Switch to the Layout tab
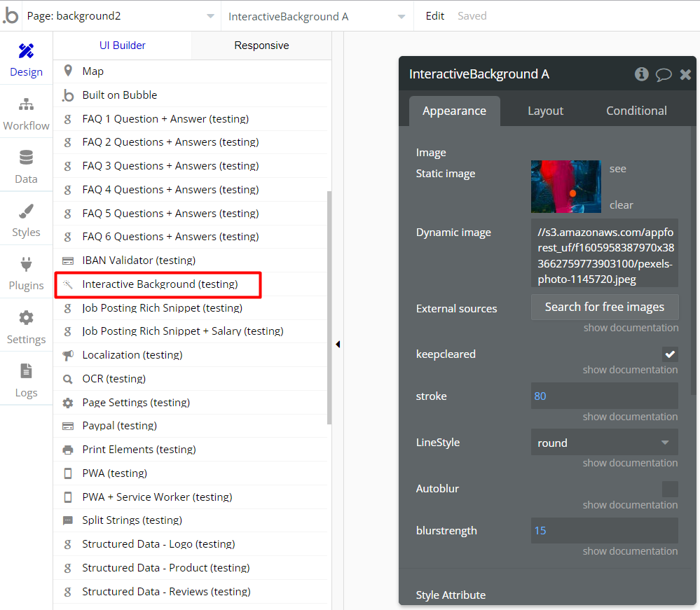Viewport: 700px width, 610px height. tap(545, 111)
